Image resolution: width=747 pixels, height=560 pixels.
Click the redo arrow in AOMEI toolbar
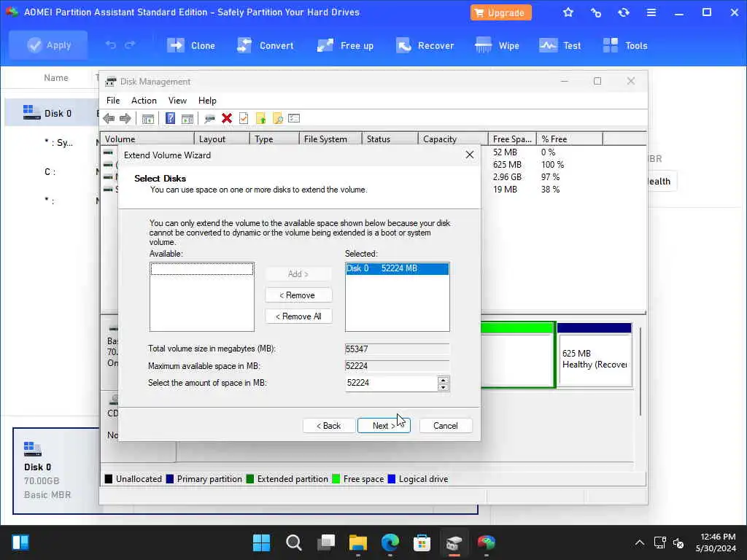coord(130,44)
